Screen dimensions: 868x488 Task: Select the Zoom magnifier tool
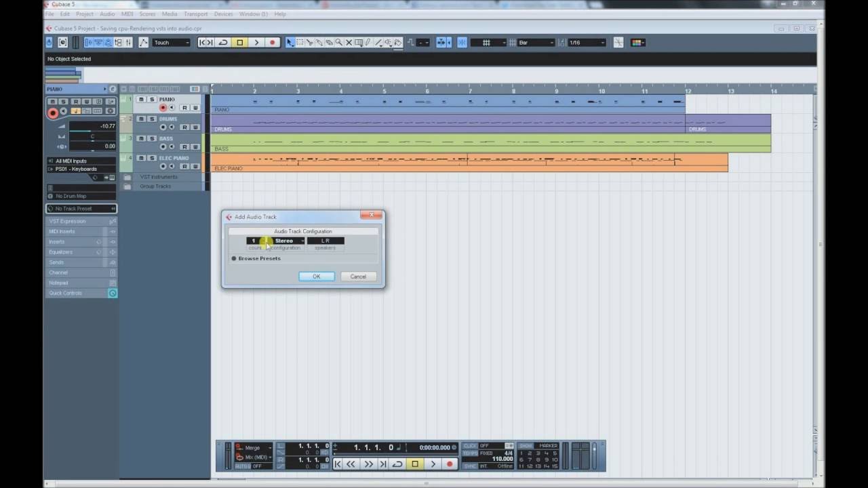pos(338,42)
